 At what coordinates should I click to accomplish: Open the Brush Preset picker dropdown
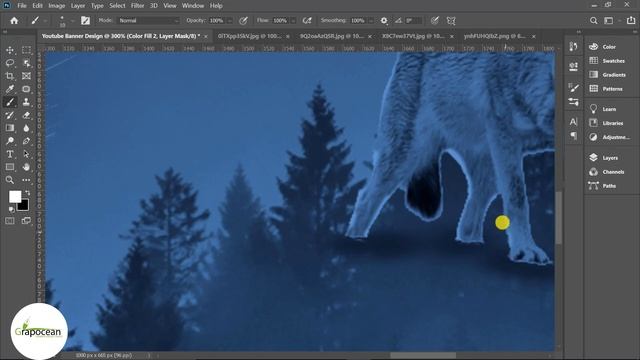(x=72, y=20)
